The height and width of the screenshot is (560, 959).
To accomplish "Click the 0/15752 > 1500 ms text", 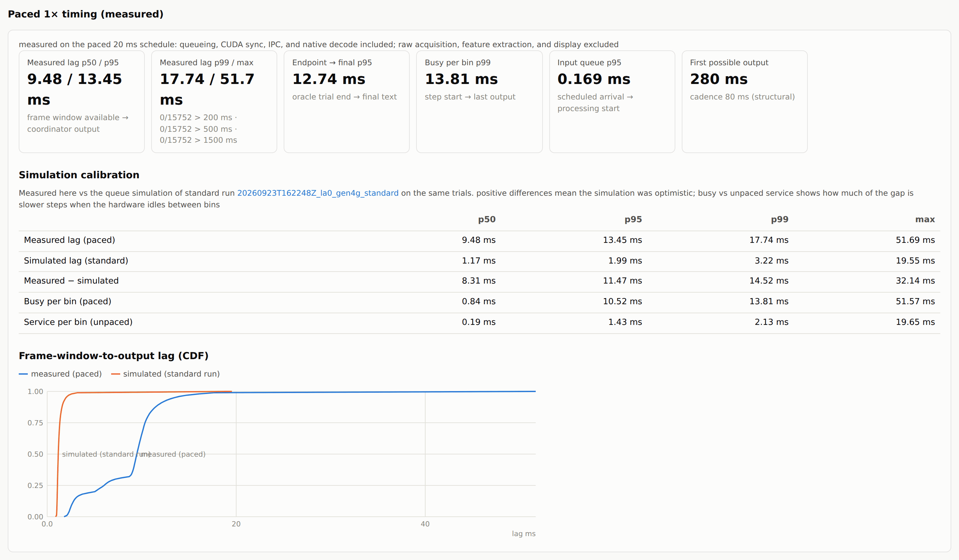I will click(198, 140).
